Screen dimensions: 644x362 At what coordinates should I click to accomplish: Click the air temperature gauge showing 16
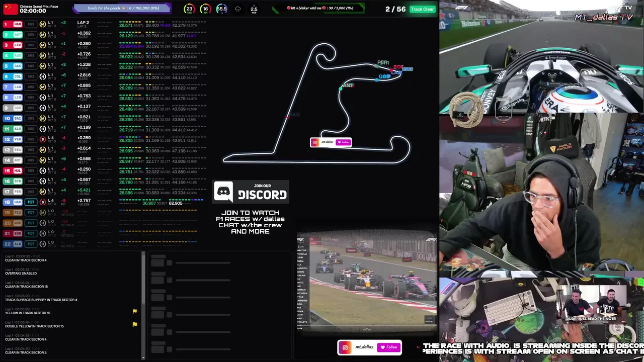click(x=205, y=9)
